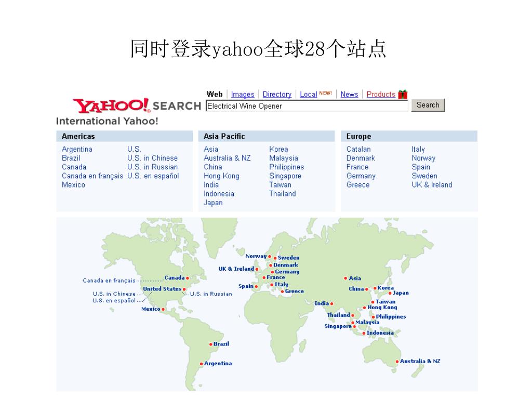532x399 pixels.
Task: Click Brazil label on the world map
Action: 221,344
